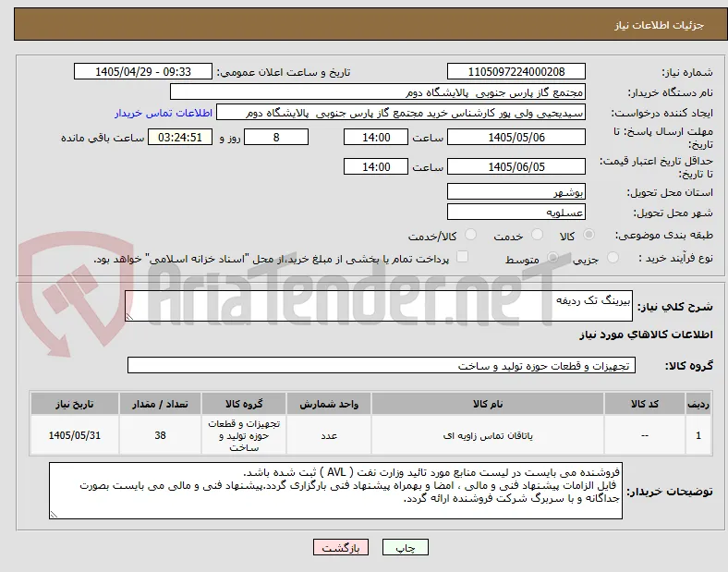The height and width of the screenshot is (572, 728).
Task: Click the need date cell 1405/05/31
Action: (74, 435)
